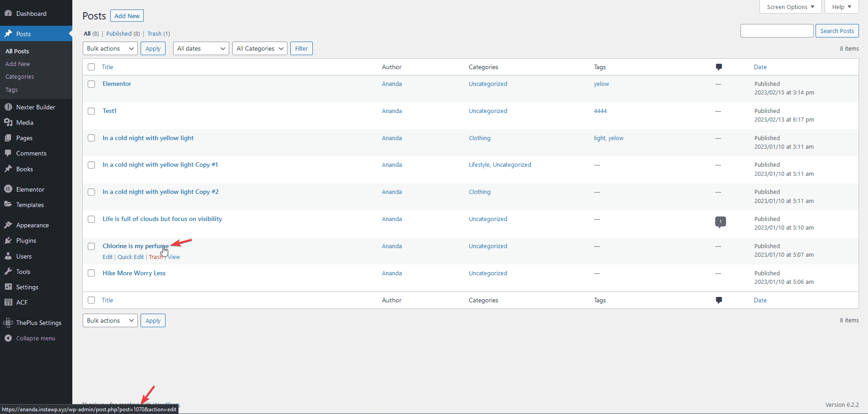Quick Edit the Chlorine is my perfume post

point(130,257)
